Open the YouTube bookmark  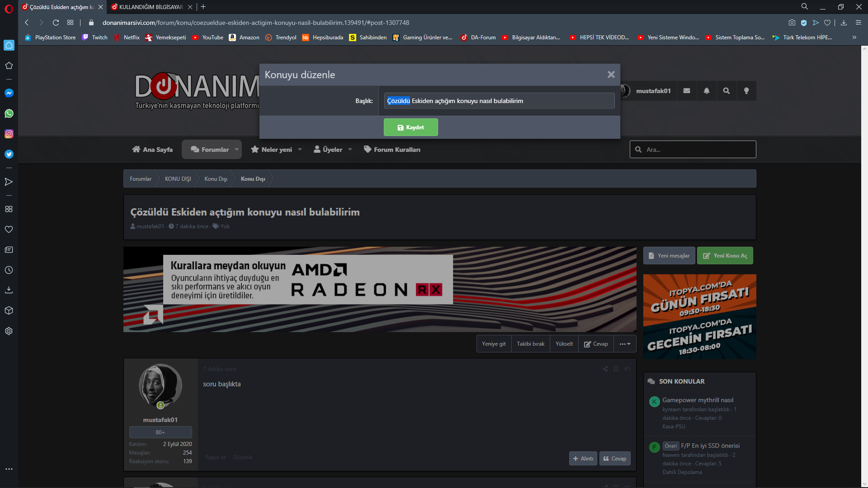208,38
